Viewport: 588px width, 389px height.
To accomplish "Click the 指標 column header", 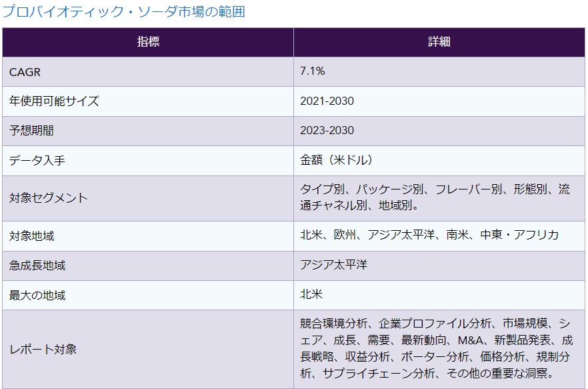I will (148, 42).
